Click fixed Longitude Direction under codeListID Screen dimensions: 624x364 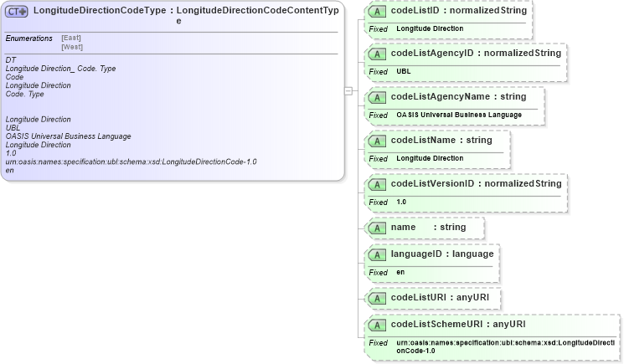[x=430, y=28]
